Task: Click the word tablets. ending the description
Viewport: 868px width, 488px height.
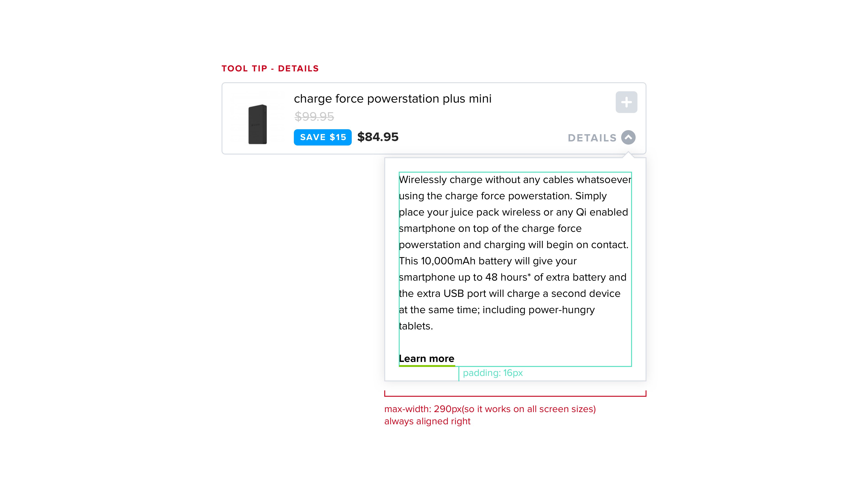Action: click(x=416, y=326)
